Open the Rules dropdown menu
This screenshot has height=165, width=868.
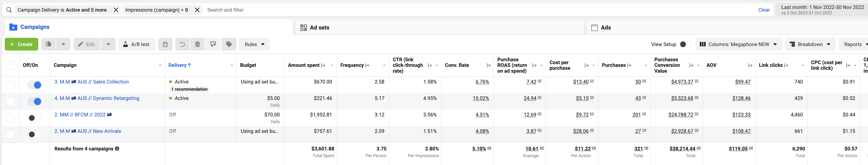click(254, 44)
